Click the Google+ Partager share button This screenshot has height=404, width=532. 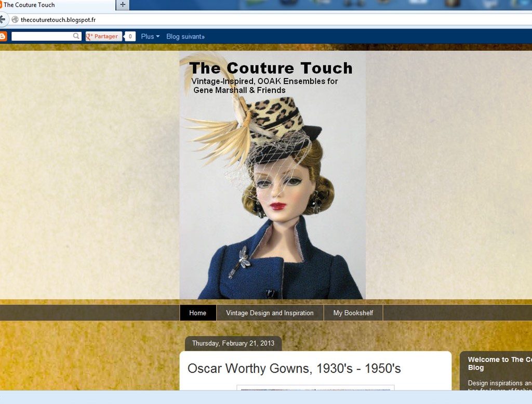pyautogui.click(x=103, y=36)
